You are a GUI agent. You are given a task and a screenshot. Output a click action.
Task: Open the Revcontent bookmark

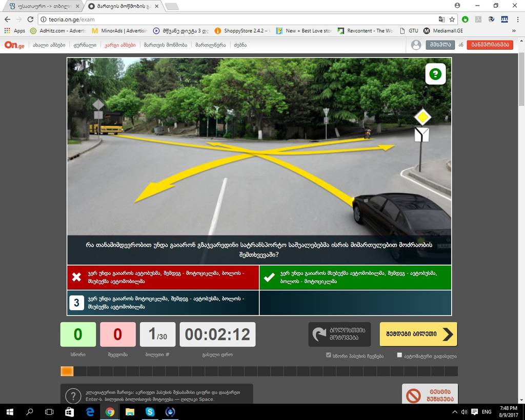click(365, 31)
